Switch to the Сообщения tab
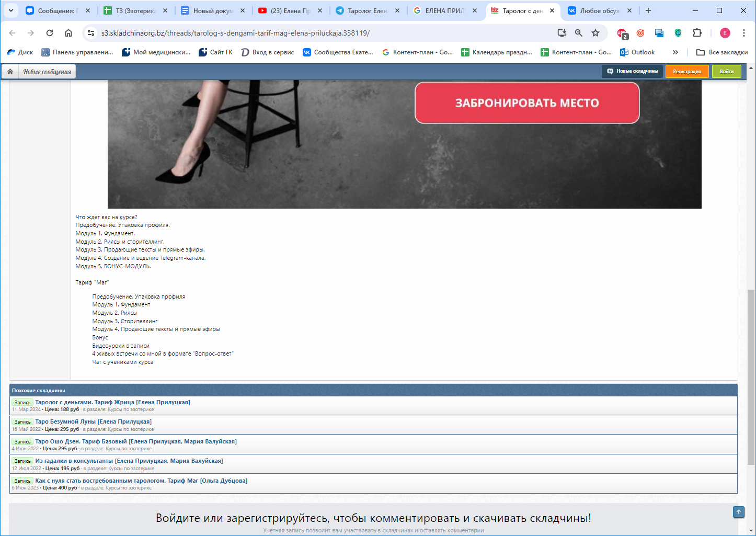 (58, 10)
